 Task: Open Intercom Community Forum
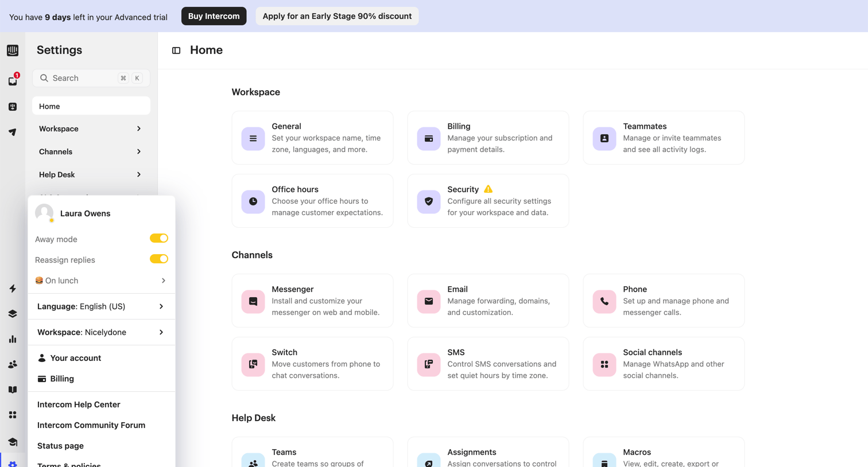pyautogui.click(x=91, y=425)
